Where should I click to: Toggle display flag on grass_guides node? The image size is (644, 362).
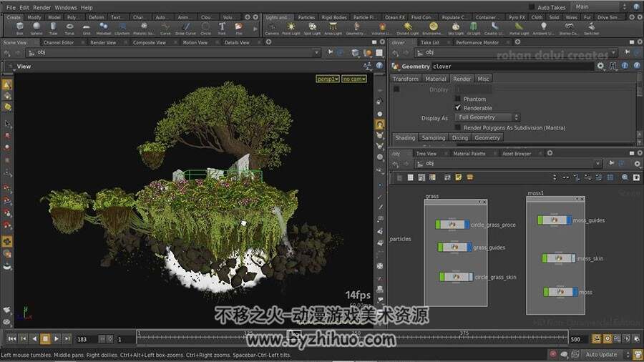coord(469,247)
